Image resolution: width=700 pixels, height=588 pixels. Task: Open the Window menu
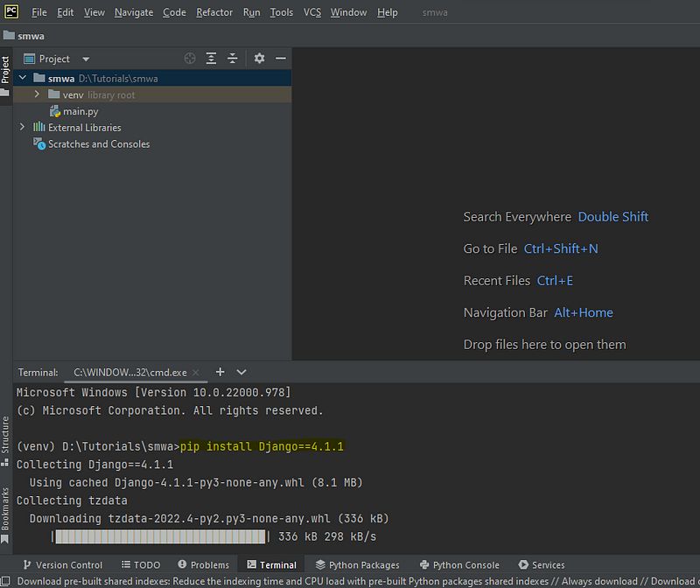(348, 12)
